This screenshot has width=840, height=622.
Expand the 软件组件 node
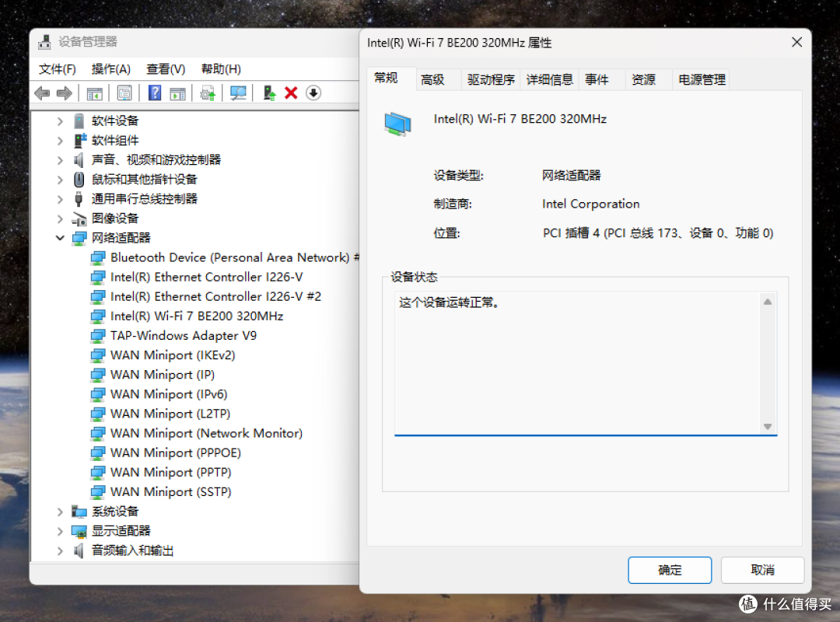point(60,141)
